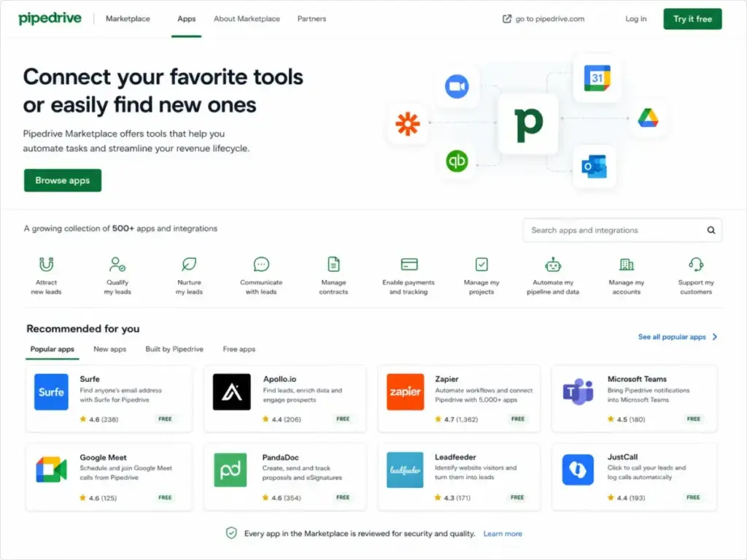Select Attract new leads category
The width and height of the screenshot is (747, 560).
click(46, 276)
